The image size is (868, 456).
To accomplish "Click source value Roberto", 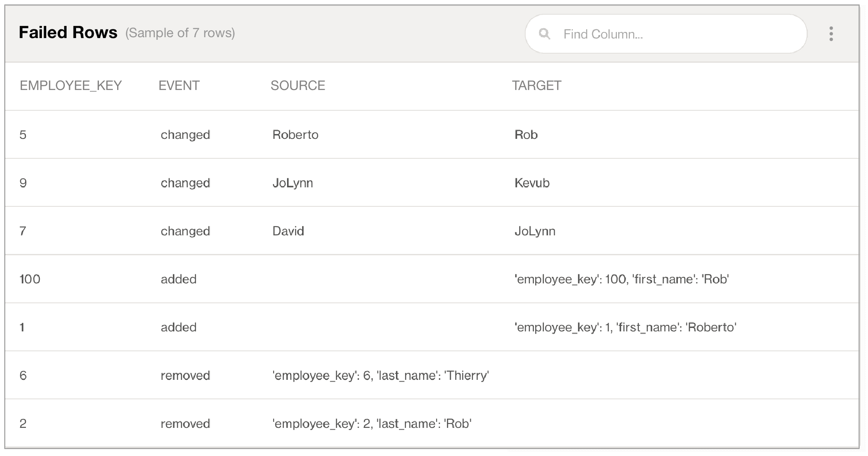I will 295,135.
